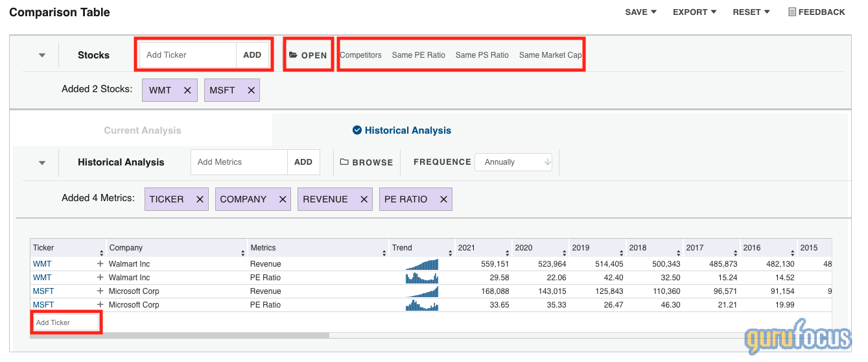Click ADD next to Add Ticker field
The height and width of the screenshot is (362, 868).
pos(252,55)
